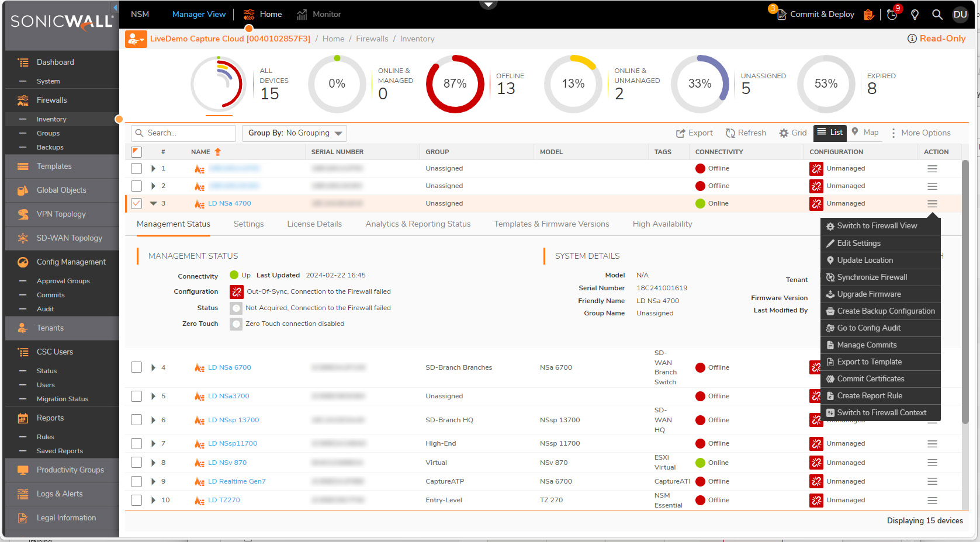Viewport: 980px width, 542px height.
Task: Expand the LD NSsp 13700 row
Action: (153, 421)
